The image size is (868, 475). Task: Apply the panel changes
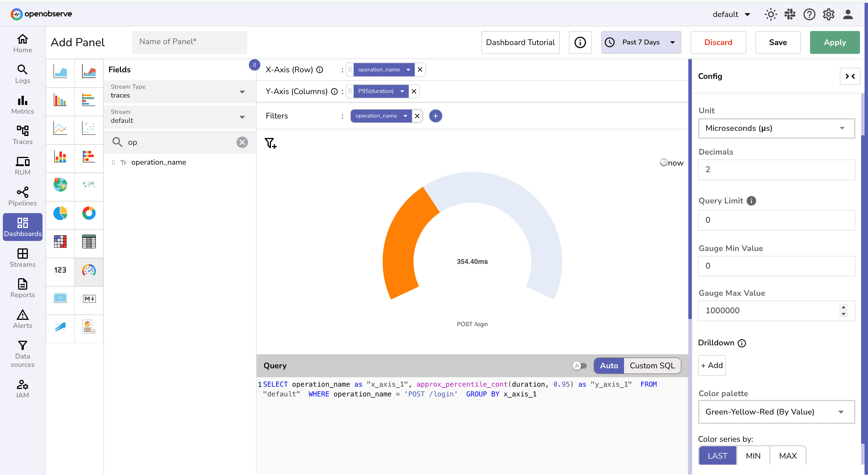[835, 42]
